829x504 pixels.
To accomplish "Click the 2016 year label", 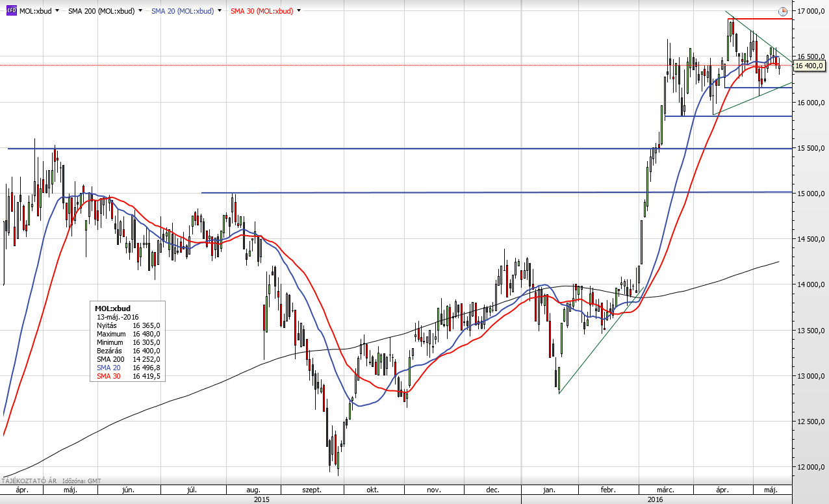I will 656,499.
